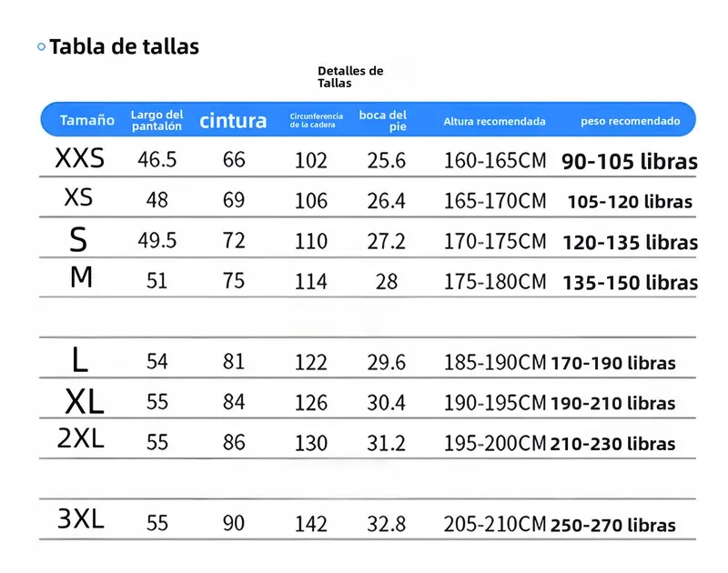Select the M size label
Screen dimensions: 728x573
81,277
